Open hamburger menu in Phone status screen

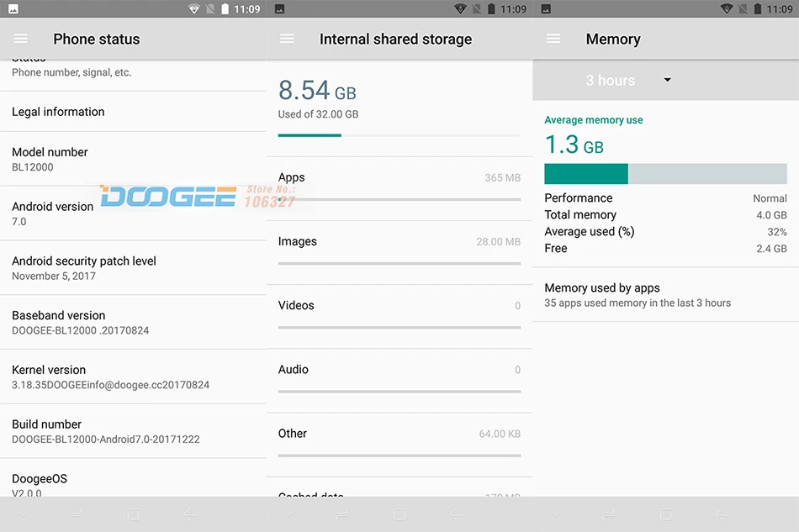21,39
